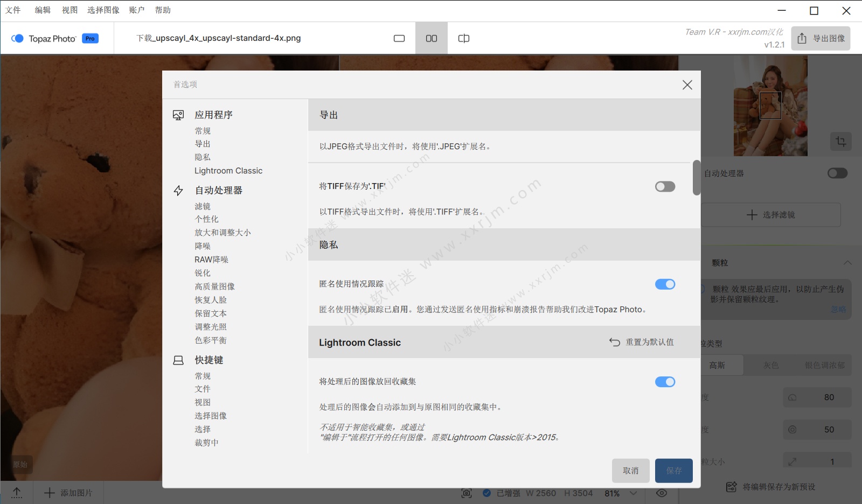The width and height of the screenshot is (862, 504).
Task: Close the preferences dialog with X
Action: click(687, 85)
